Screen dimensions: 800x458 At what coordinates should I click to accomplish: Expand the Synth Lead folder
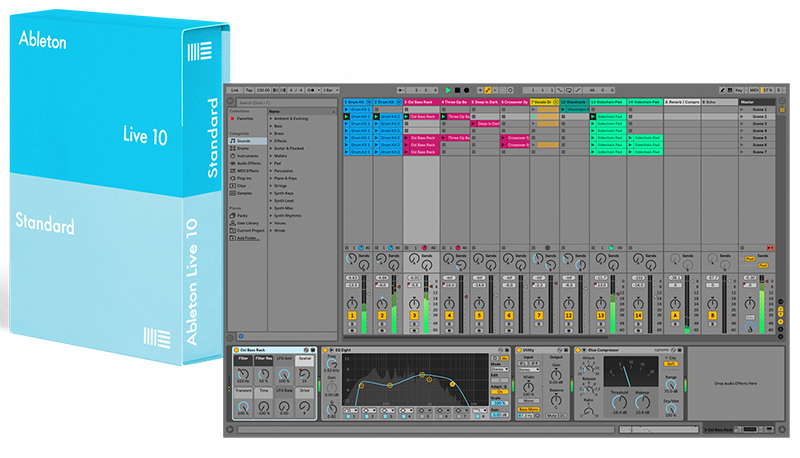coord(271,201)
